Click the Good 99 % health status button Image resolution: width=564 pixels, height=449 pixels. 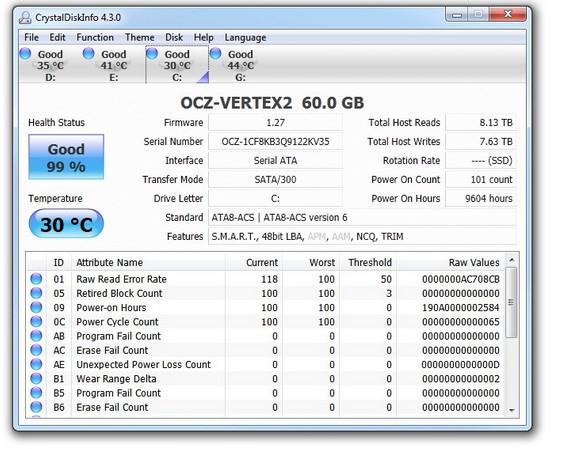tap(66, 157)
